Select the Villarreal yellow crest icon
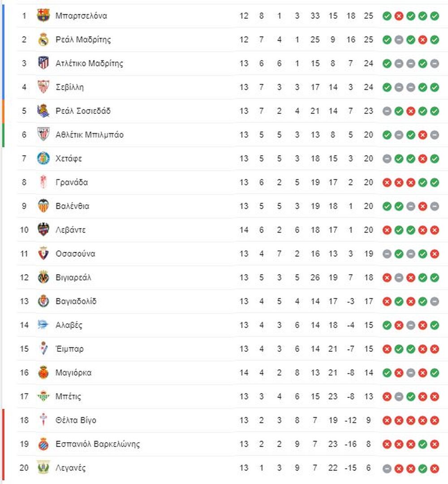The width and height of the screenshot is (448, 484). (43, 277)
